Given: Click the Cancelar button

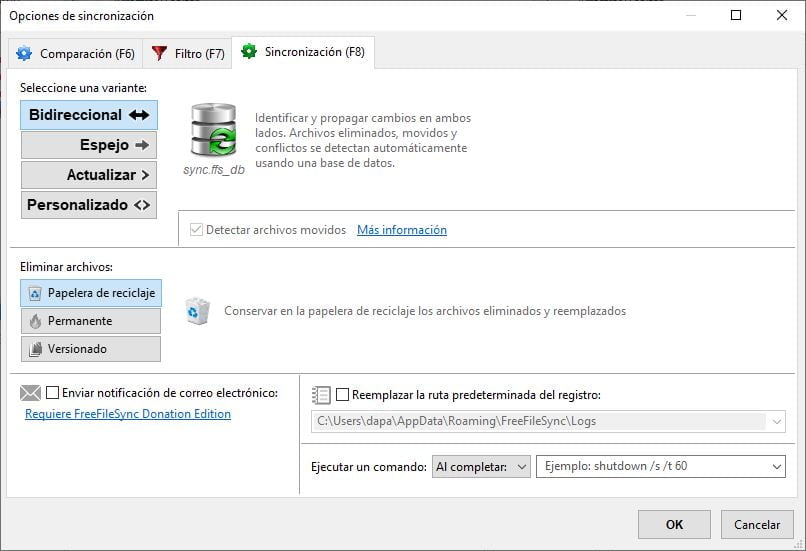Looking at the screenshot, I should (x=757, y=524).
